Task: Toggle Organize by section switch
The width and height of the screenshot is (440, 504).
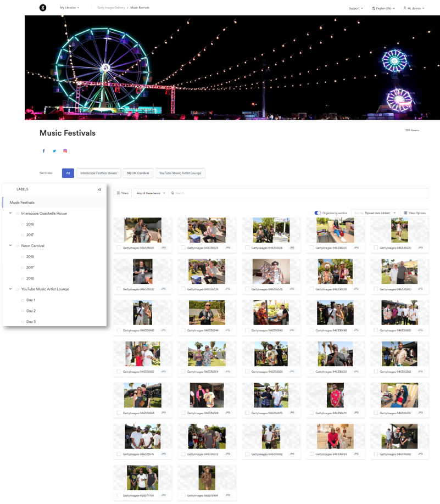Action: coord(318,212)
